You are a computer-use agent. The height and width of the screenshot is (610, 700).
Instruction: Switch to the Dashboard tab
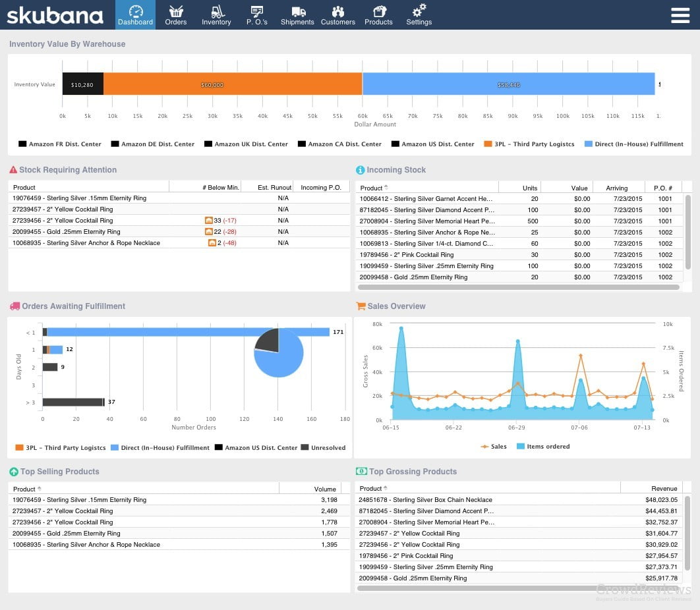tap(135, 14)
